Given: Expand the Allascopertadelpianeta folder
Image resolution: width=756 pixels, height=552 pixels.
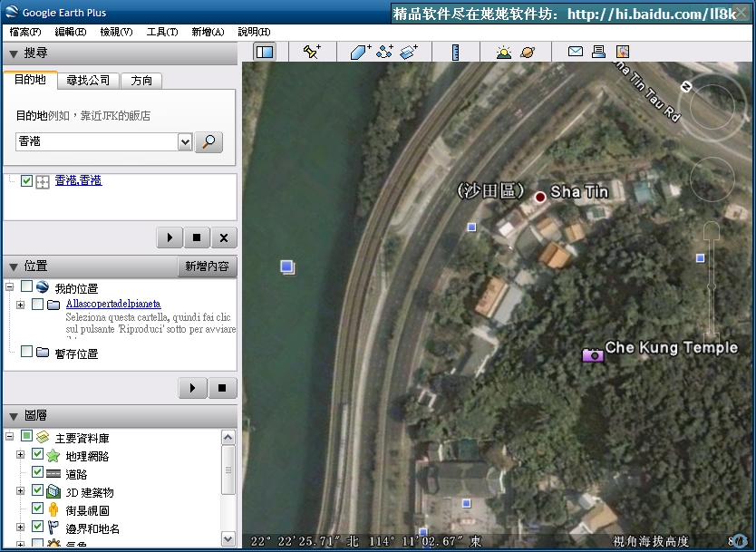Looking at the screenshot, I should [x=20, y=305].
